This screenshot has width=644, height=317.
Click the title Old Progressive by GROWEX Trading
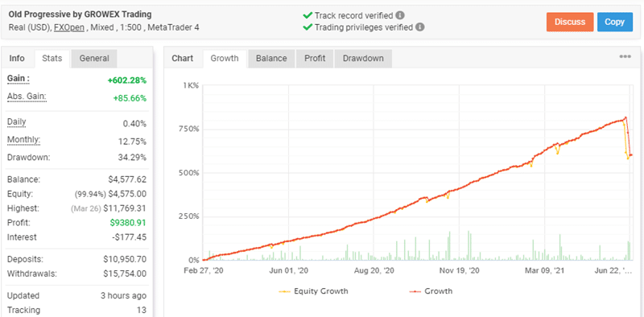(x=80, y=14)
